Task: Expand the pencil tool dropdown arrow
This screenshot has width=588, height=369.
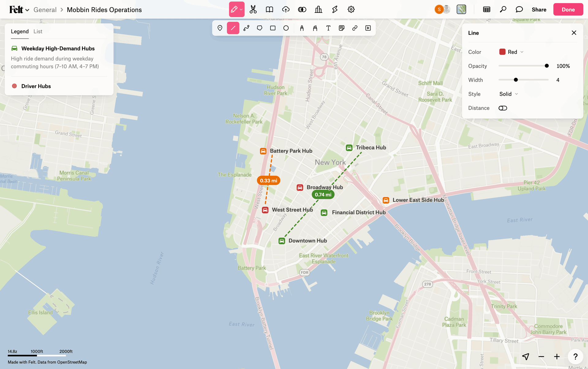Action: click(241, 9)
